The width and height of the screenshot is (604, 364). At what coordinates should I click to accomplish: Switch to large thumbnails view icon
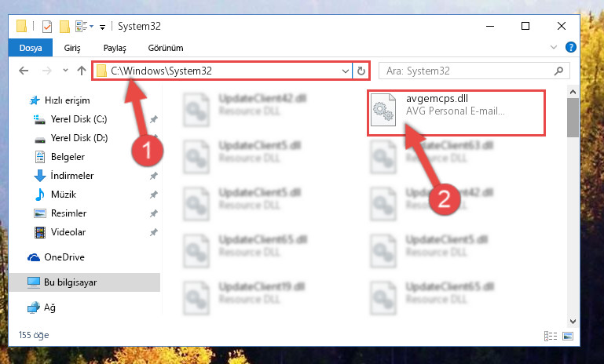click(x=568, y=336)
